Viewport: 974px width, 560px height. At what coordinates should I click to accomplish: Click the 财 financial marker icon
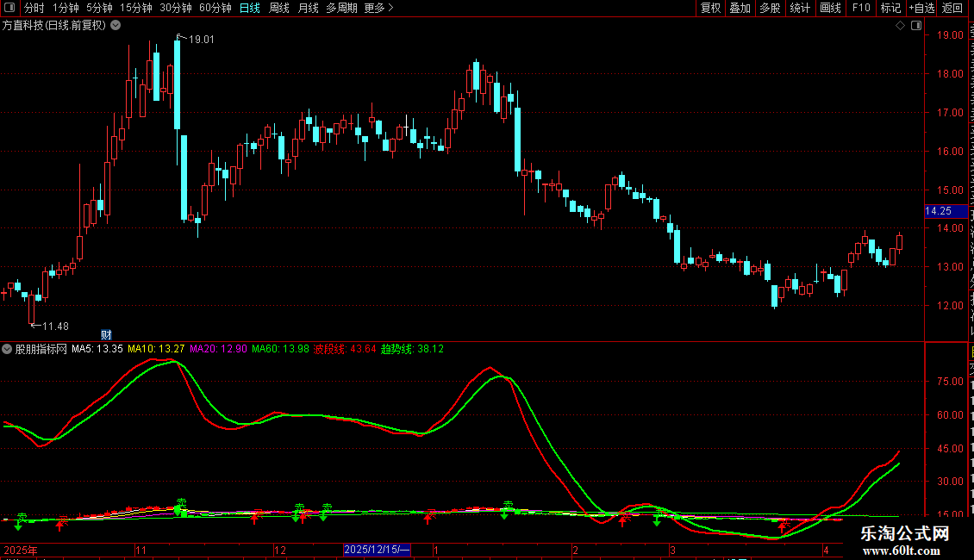(106, 334)
